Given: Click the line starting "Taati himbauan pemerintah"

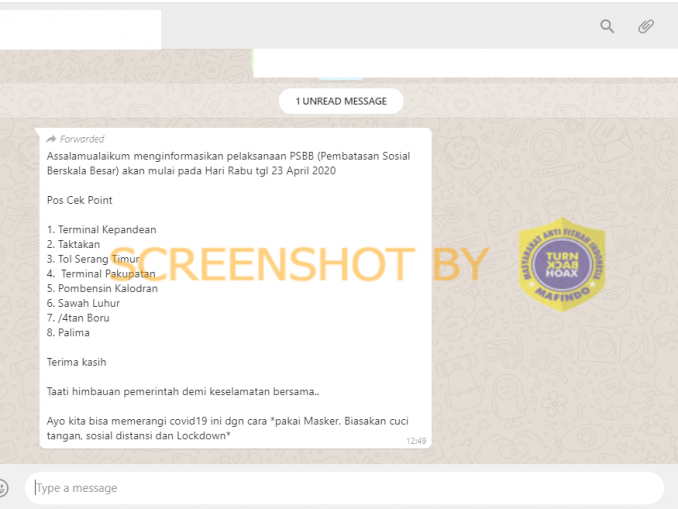Looking at the screenshot, I should (183, 391).
